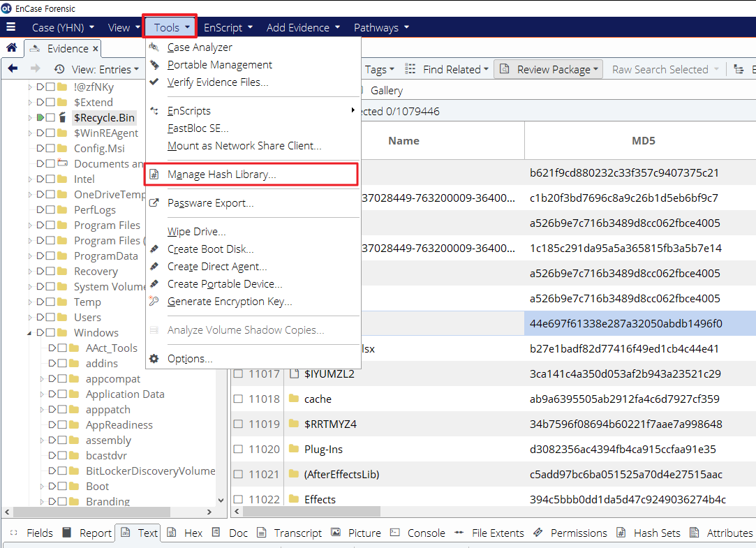Select Wipe Drive menu entry
Image resolution: width=756 pixels, height=548 pixels.
[196, 231]
